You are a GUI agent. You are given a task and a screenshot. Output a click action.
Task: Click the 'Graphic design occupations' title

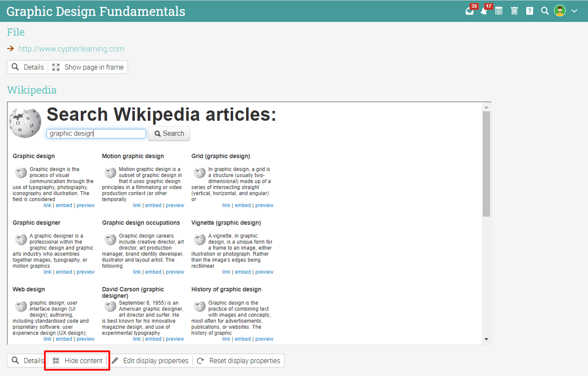tap(141, 223)
